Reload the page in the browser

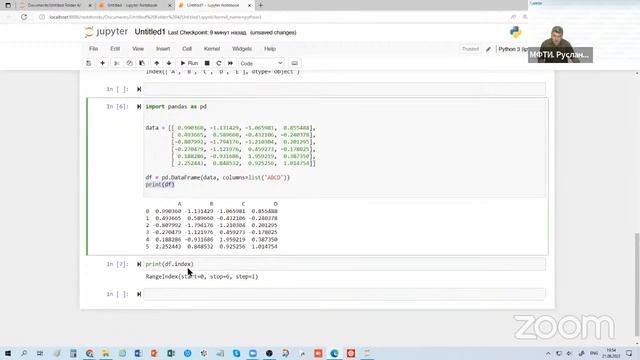tap(24, 17)
